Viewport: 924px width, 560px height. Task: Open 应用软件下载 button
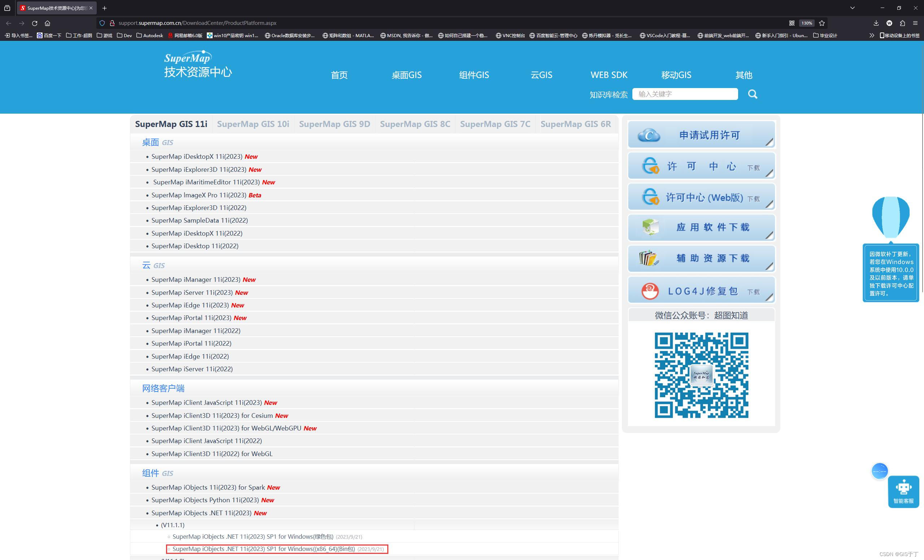[701, 228]
